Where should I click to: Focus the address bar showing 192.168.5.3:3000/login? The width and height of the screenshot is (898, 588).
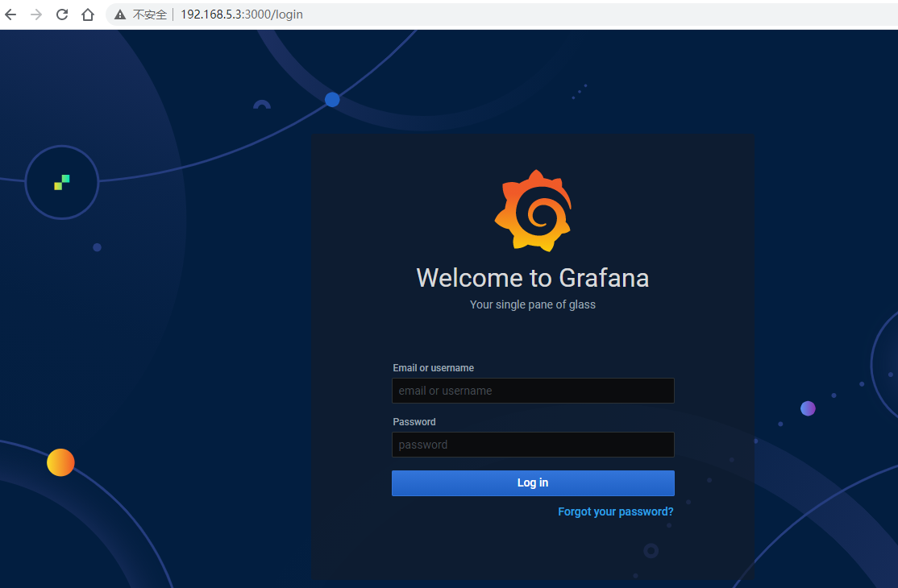tap(242, 14)
